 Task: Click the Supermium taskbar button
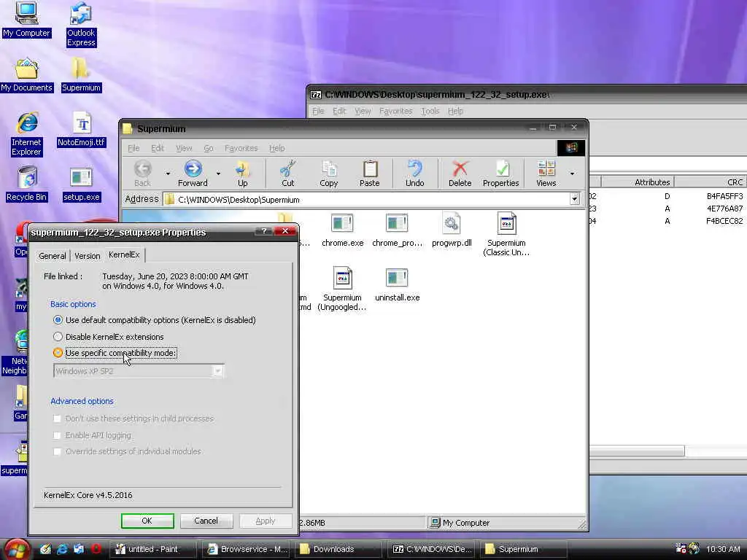pos(523,549)
